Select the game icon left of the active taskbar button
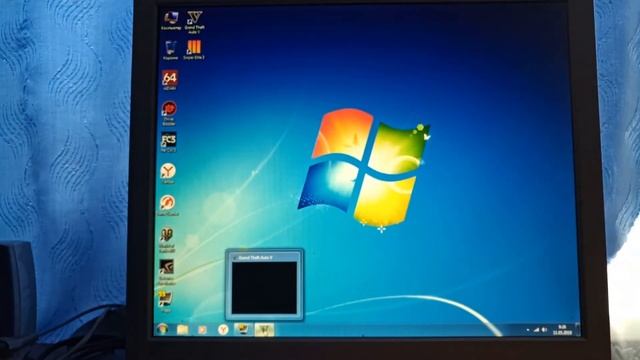Image resolution: width=640 pixels, height=360 pixels. coord(243,329)
